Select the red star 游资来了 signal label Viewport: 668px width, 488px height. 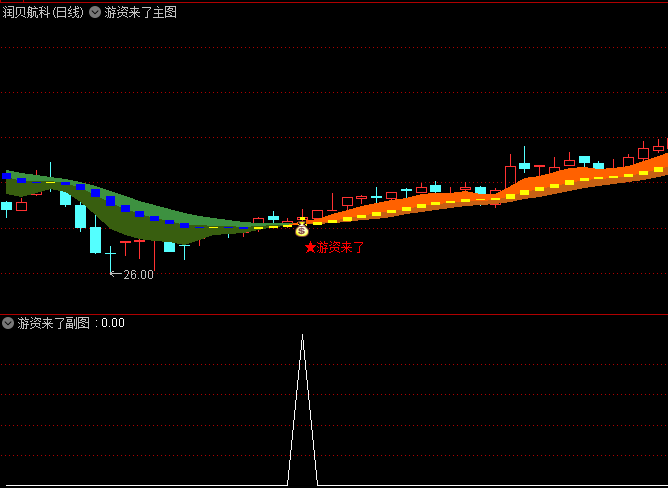point(334,247)
